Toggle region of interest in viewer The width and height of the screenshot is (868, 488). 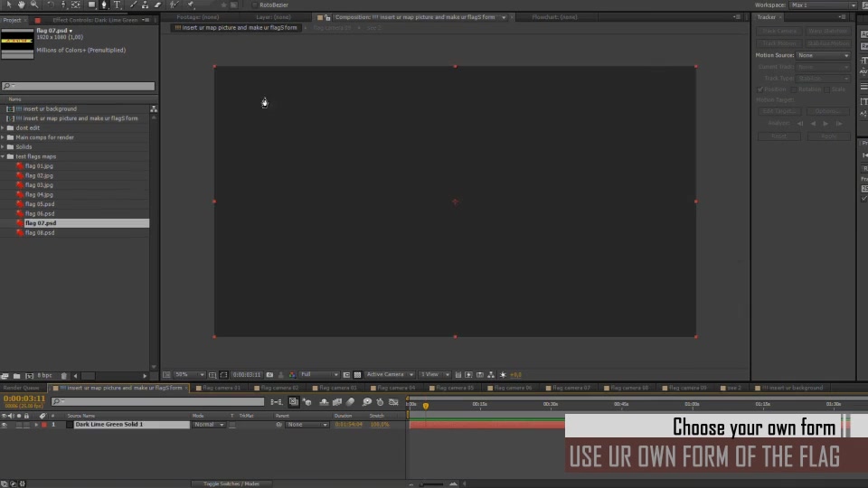[346, 374]
